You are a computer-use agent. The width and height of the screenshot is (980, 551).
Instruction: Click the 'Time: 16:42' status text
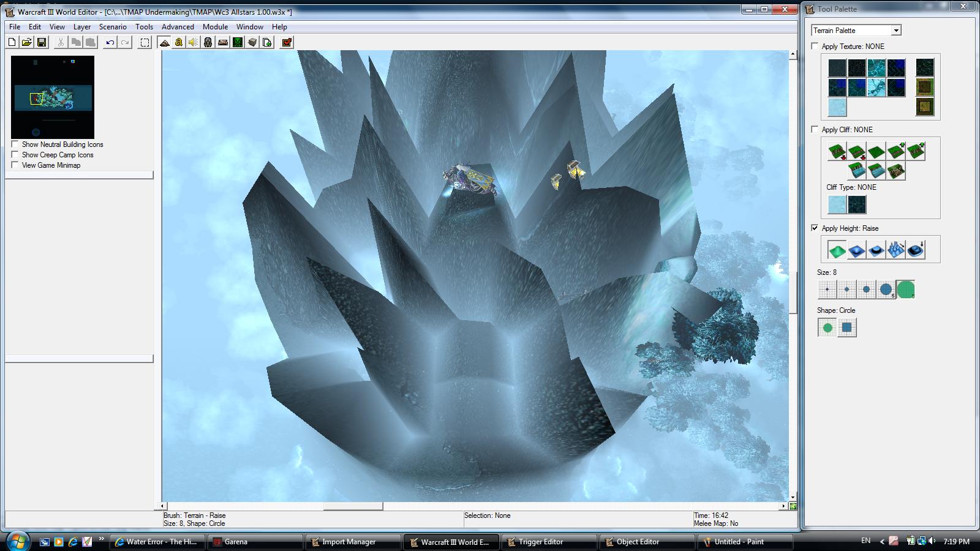(711, 515)
